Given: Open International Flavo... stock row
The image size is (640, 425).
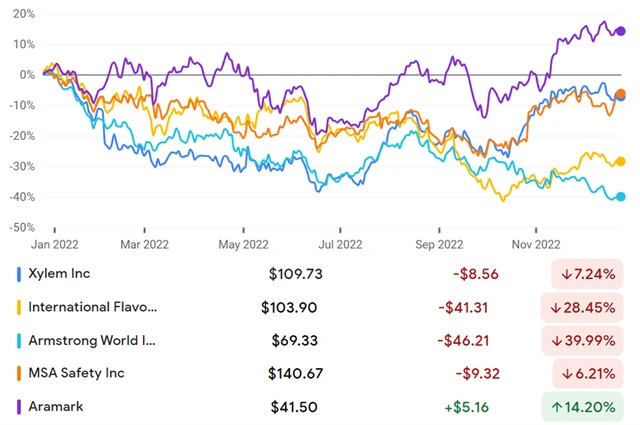Looking at the screenshot, I should tap(92, 306).
